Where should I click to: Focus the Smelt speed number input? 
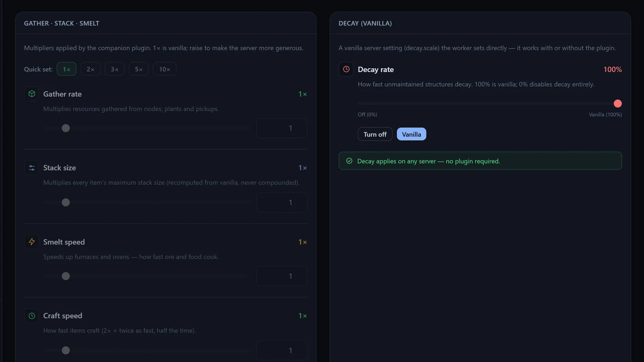click(282, 276)
